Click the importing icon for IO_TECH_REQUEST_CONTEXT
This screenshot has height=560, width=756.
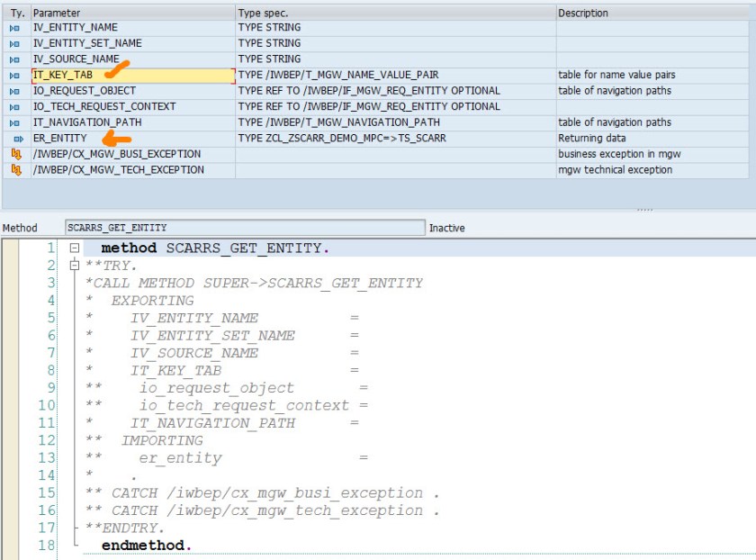pyautogui.click(x=15, y=107)
